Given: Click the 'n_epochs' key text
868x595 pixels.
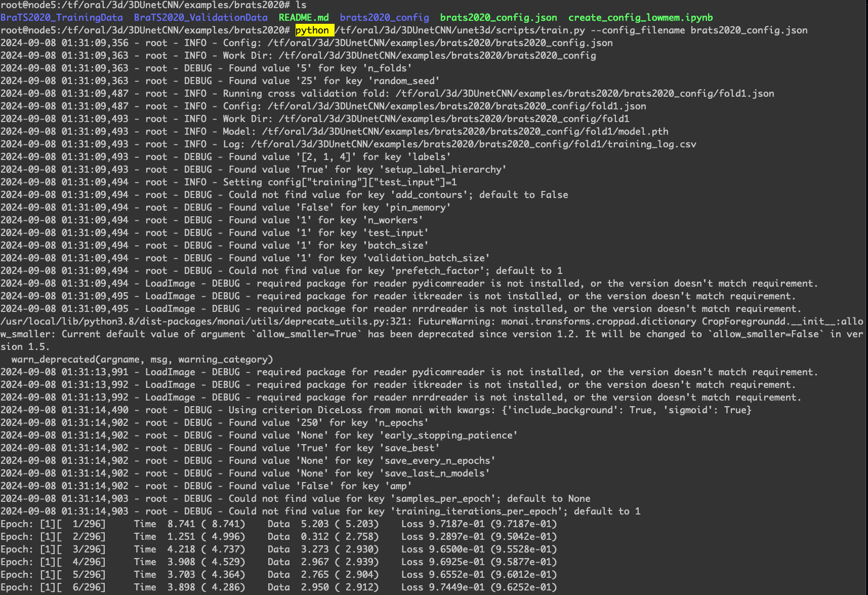Looking at the screenshot, I should (x=401, y=423).
